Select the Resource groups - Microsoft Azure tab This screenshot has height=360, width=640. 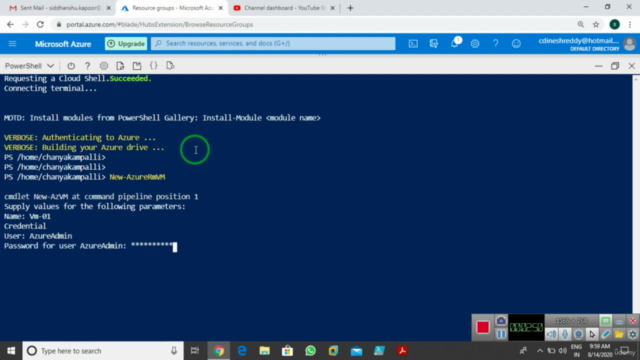pyautogui.click(x=172, y=8)
